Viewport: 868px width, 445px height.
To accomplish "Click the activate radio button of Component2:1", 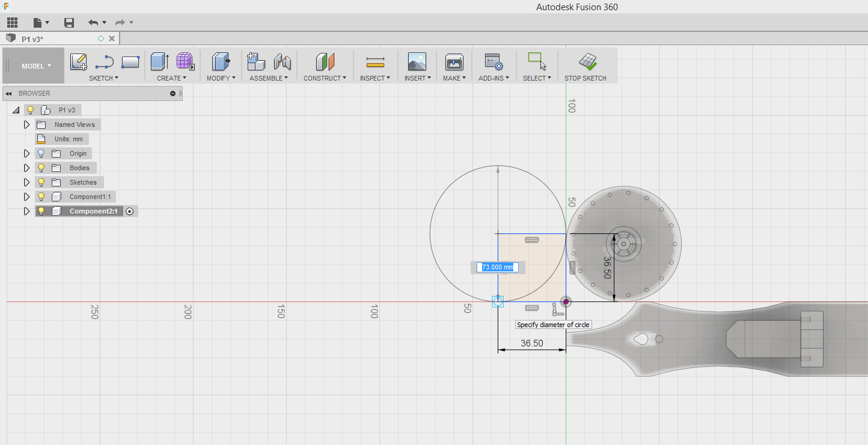I will (129, 211).
